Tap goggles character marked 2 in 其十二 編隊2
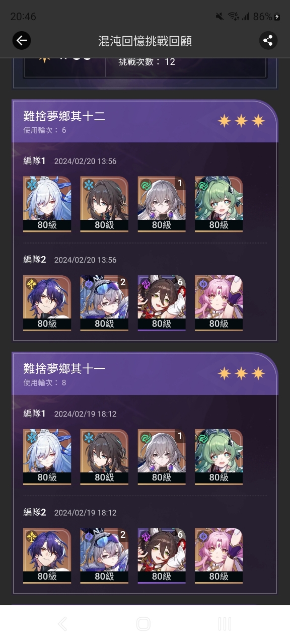Viewport: 290px width, 644px height. 104,302
